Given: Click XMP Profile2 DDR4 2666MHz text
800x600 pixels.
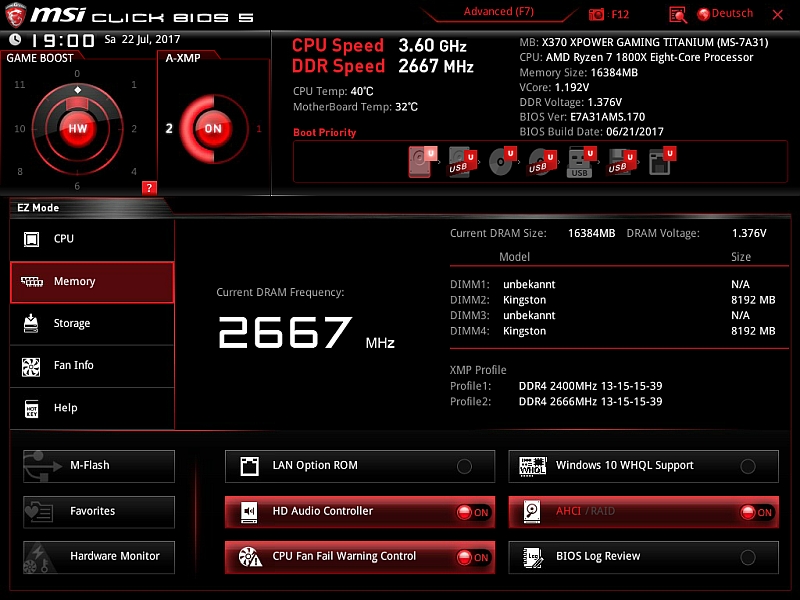Looking at the screenshot, I should click(590, 402).
